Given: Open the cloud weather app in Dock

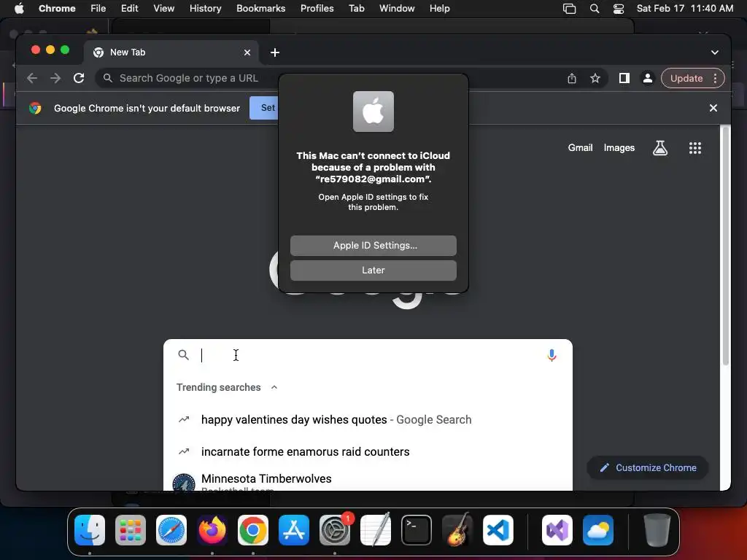Looking at the screenshot, I should [598, 529].
